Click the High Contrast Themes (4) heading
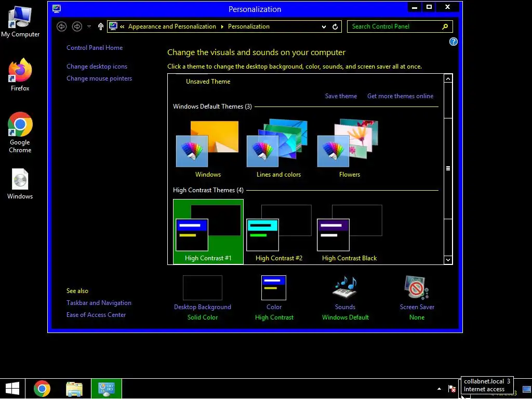The image size is (532, 399). pyautogui.click(x=208, y=190)
